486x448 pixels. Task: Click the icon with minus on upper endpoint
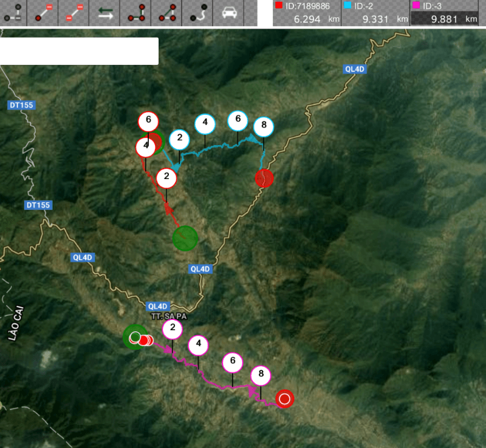pyautogui.click(x=44, y=13)
